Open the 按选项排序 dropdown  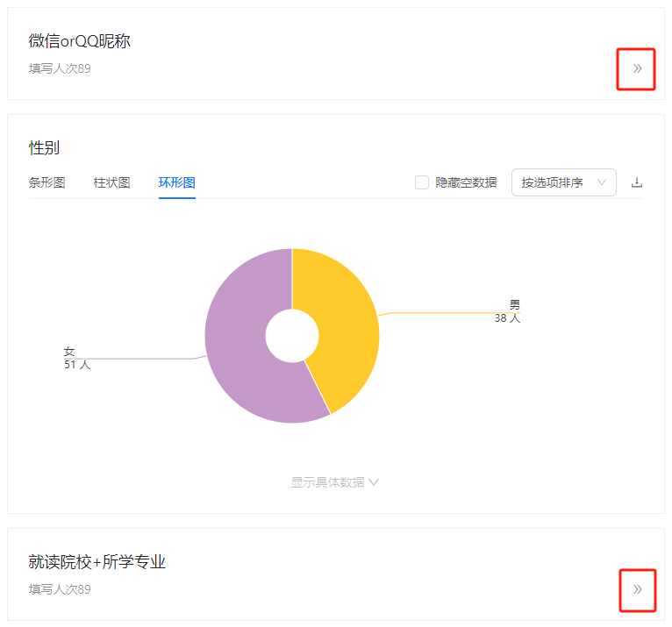pyautogui.click(x=563, y=182)
